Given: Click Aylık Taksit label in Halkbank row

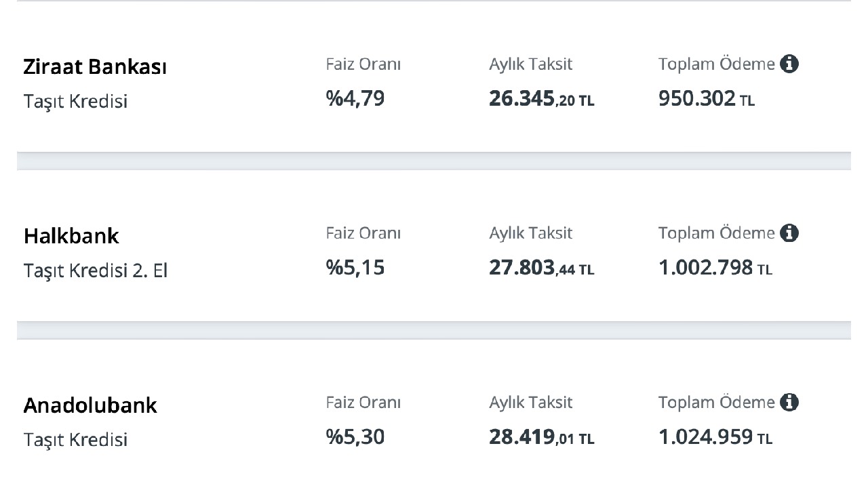Looking at the screenshot, I should click(531, 234).
